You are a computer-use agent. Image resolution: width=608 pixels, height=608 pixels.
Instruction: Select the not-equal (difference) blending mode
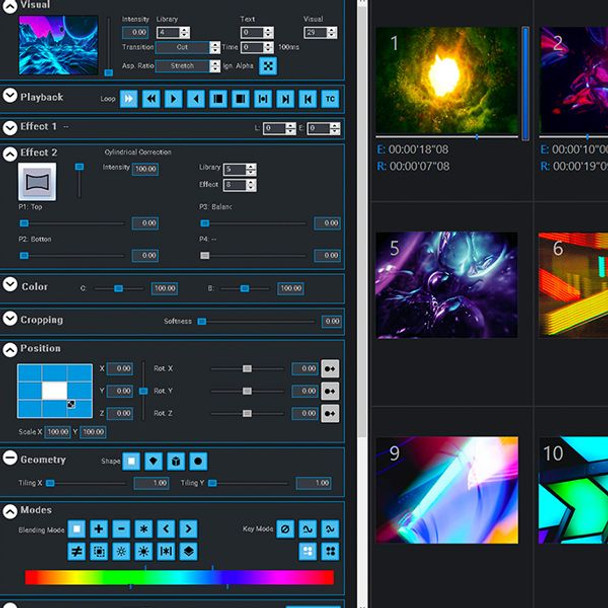(76, 551)
